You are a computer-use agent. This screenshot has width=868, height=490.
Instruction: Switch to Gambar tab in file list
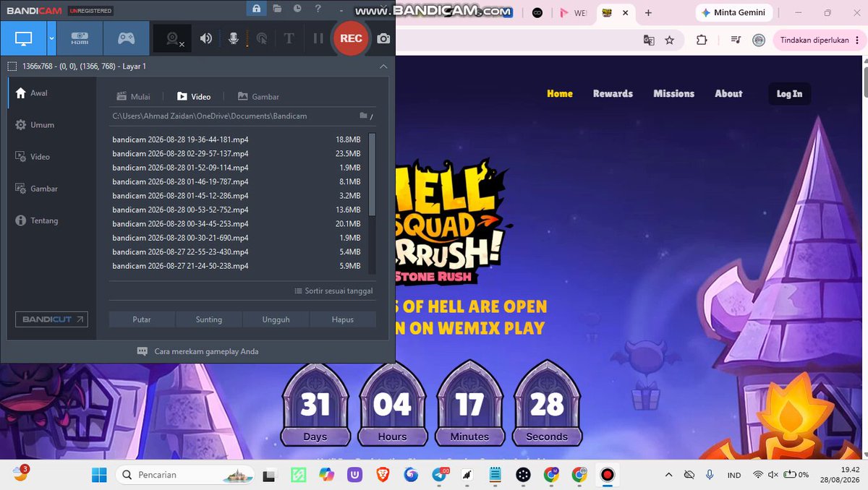(x=258, y=96)
